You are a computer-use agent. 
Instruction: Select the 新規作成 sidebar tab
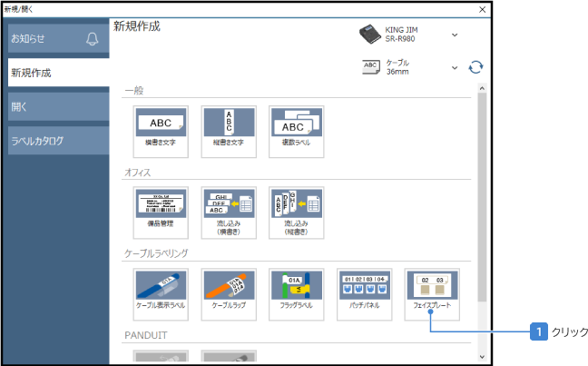click(58, 72)
